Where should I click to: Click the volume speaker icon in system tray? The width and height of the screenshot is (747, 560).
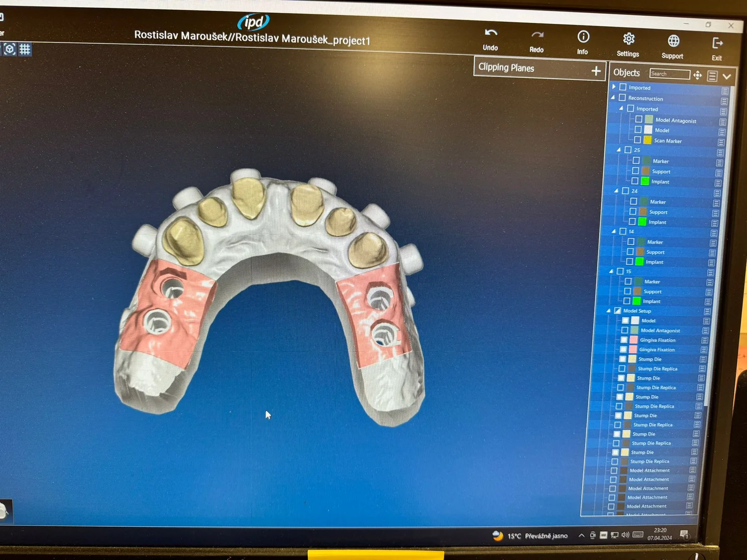coord(625,535)
